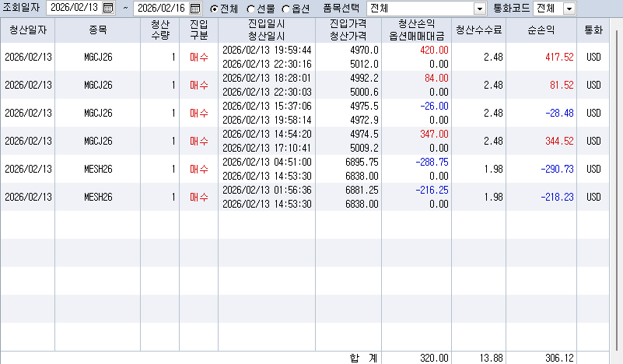Click the entry time 2026/02/13 14:54:20
Image resolution: width=623 pixels, height=364 pixels.
coord(267,134)
